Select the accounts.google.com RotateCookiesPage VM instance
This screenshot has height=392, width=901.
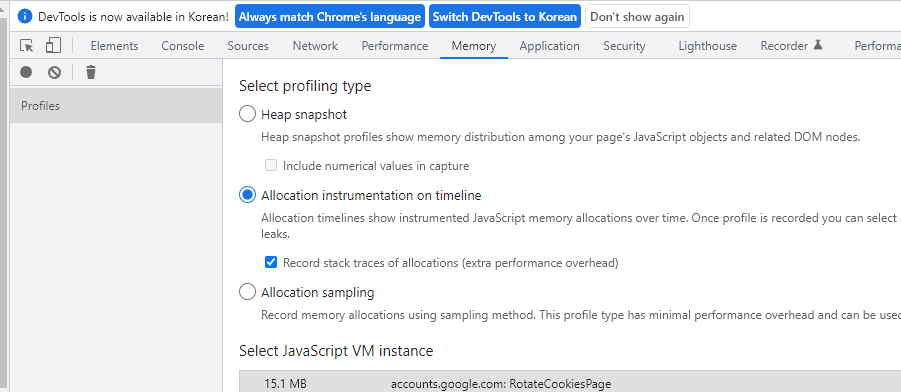click(569, 383)
